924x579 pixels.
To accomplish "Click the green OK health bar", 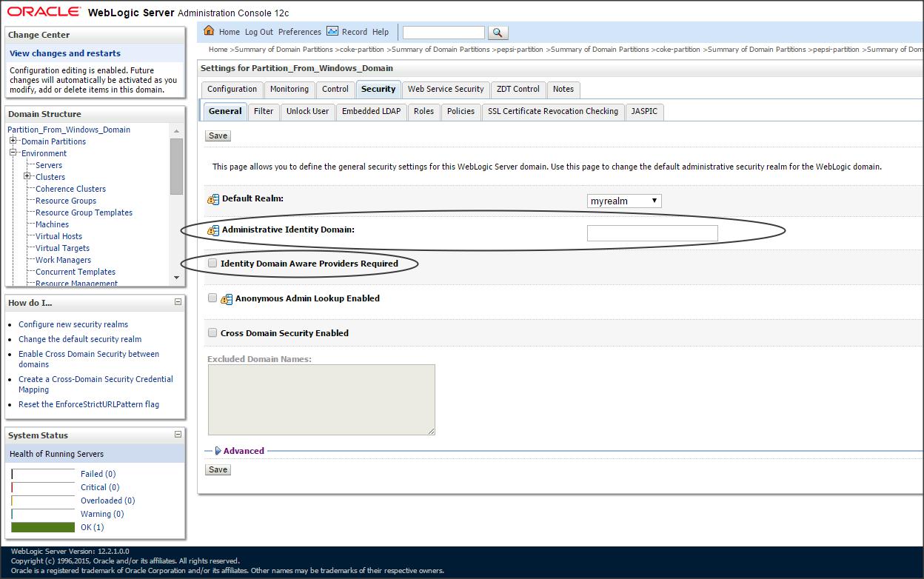I will (x=43, y=527).
